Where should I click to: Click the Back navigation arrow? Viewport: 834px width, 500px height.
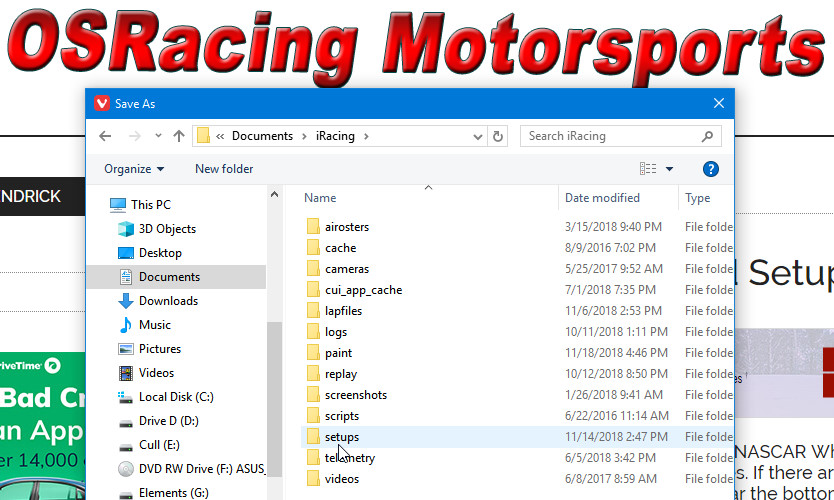click(x=105, y=136)
